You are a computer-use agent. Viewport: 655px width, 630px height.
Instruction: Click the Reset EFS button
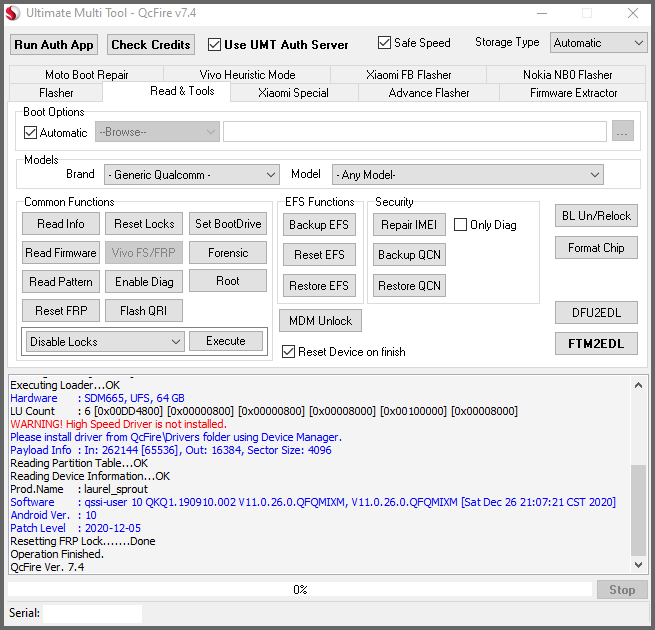coord(319,254)
